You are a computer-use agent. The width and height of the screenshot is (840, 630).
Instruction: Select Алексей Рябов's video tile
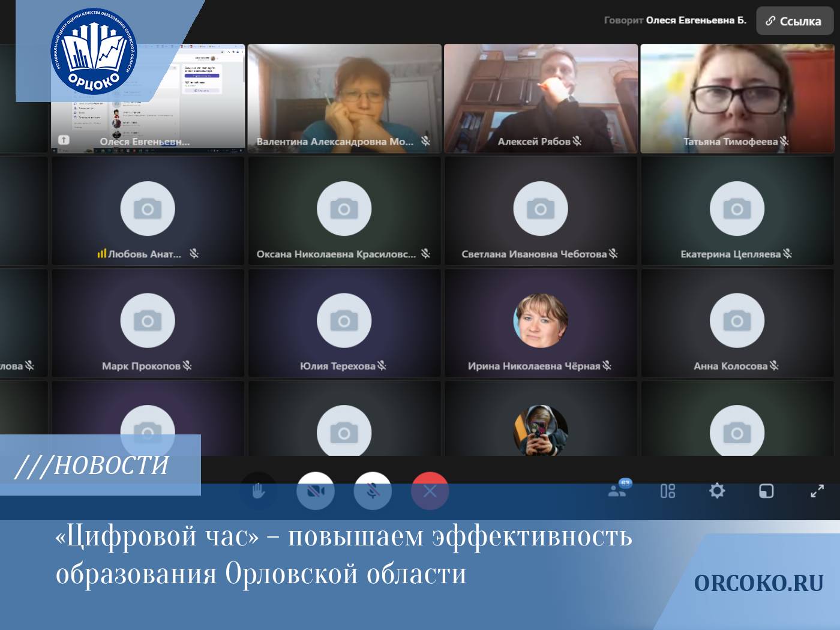[x=540, y=96]
